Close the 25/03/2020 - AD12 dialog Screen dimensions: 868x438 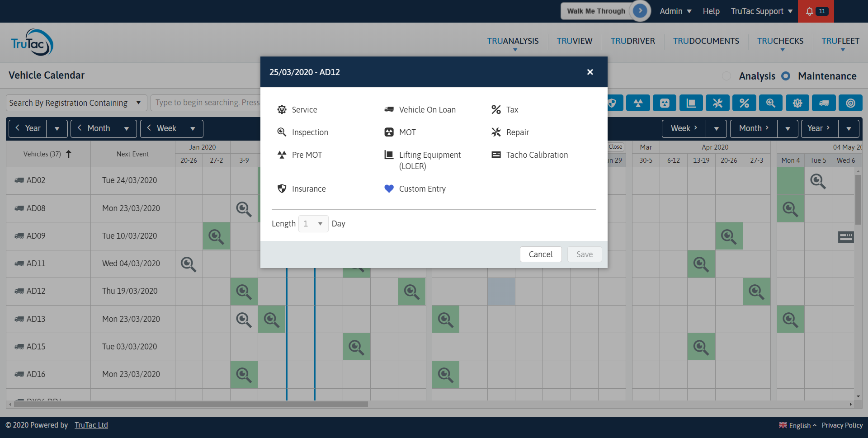(x=590, y=72)
